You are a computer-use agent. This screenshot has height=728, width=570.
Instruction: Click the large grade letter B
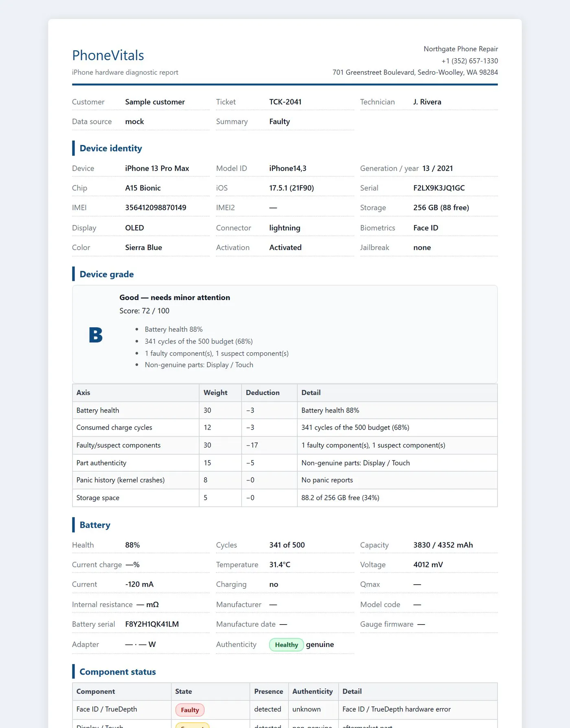pos(96,335)
